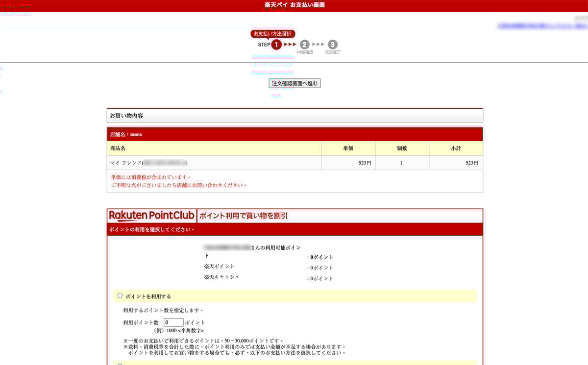Click the 楽天ポイント balance label
The width and height of the screenshot is (588, 365).
219,267
